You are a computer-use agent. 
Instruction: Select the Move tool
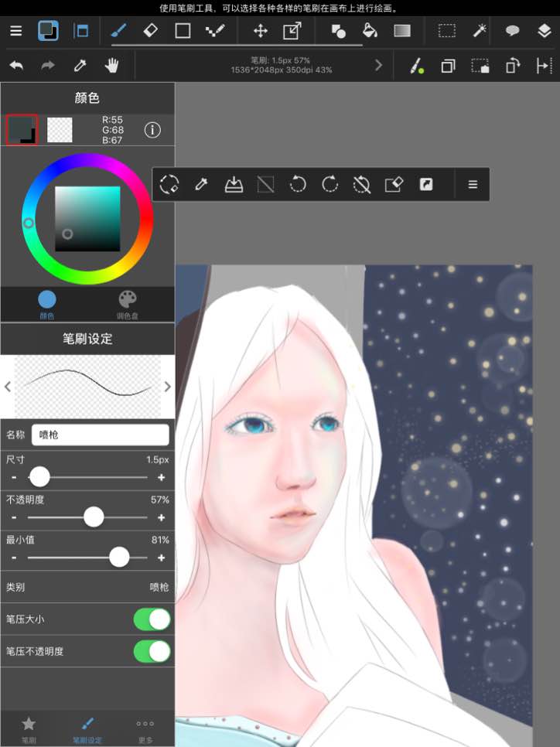(x=260, y=31)
